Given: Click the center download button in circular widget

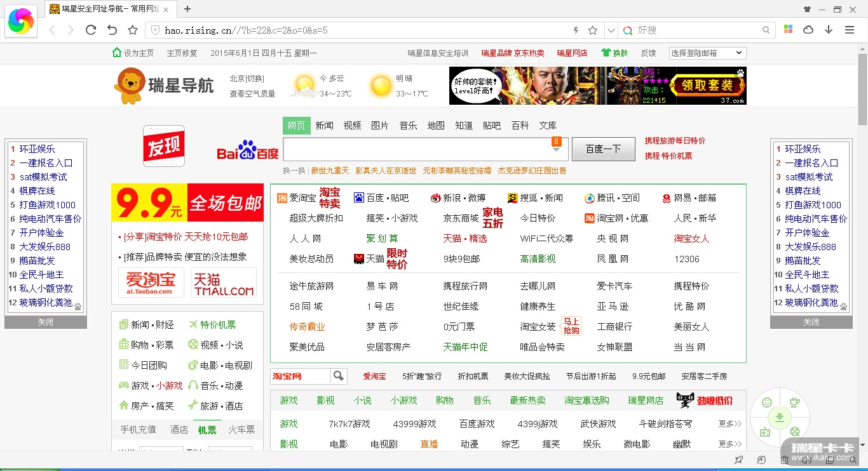Looking at the screenshot, I should coord(779,417).
